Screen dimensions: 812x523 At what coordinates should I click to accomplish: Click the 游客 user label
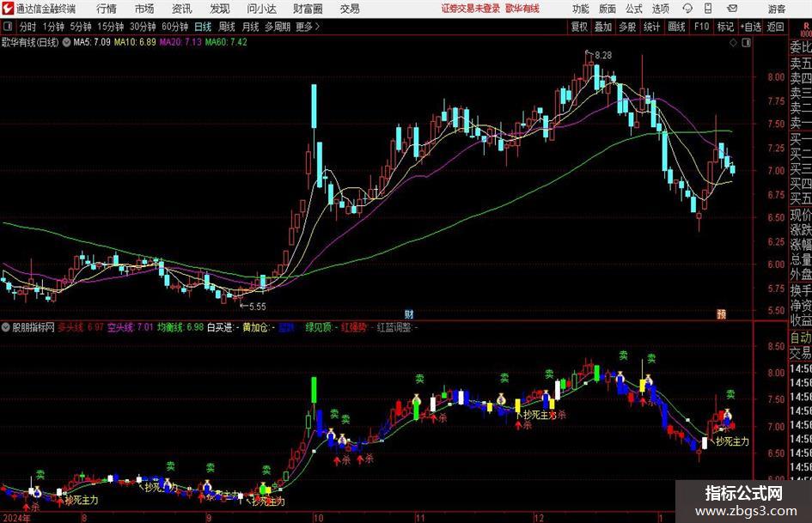776,9
